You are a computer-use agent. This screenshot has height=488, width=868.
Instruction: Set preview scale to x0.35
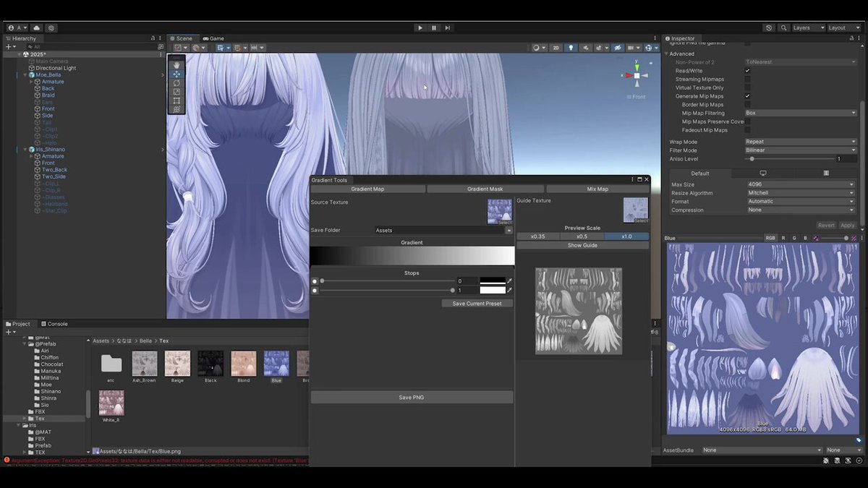538,236
